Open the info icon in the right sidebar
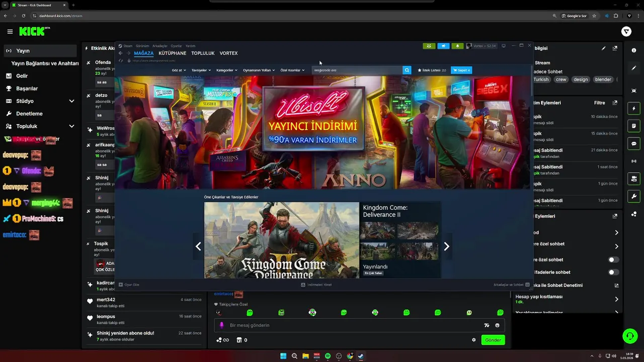 [634, 50]
